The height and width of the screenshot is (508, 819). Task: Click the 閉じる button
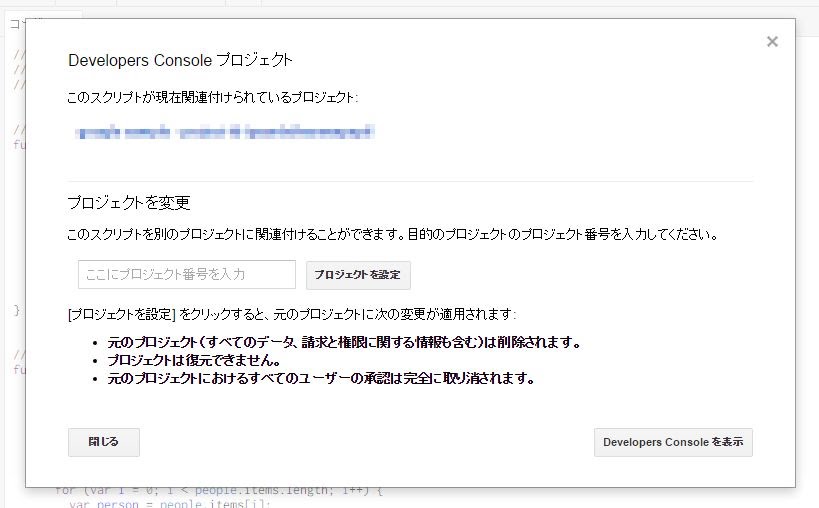point(104,442)
